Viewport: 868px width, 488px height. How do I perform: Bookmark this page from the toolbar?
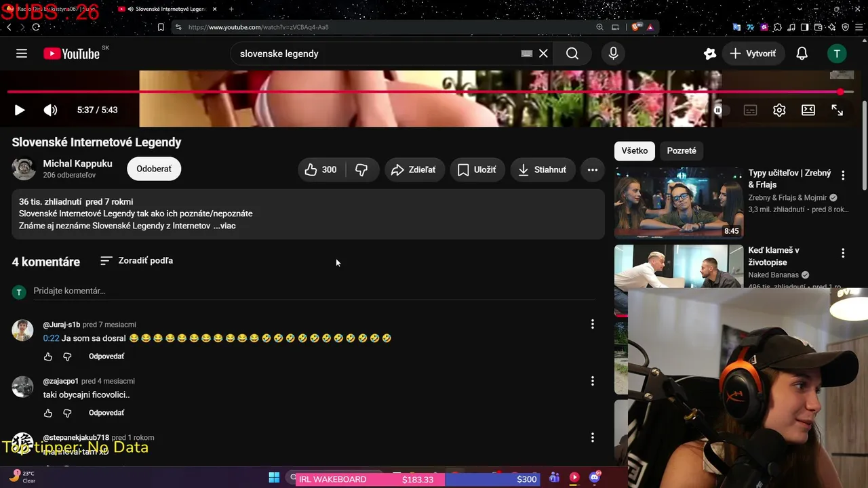pyautogui.click(x=161, y=27)
